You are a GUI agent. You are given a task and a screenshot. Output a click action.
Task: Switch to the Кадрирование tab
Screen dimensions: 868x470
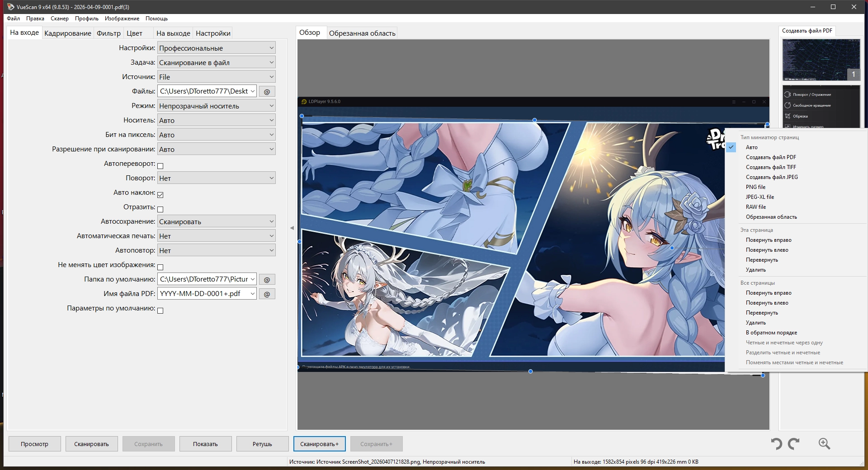pos(68,33)
